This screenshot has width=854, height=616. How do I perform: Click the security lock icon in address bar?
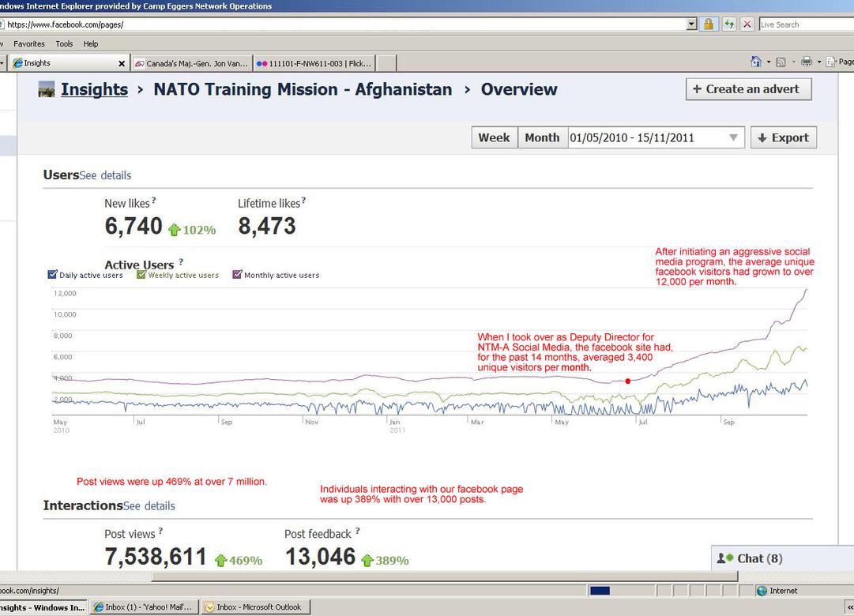click(708, 24)
